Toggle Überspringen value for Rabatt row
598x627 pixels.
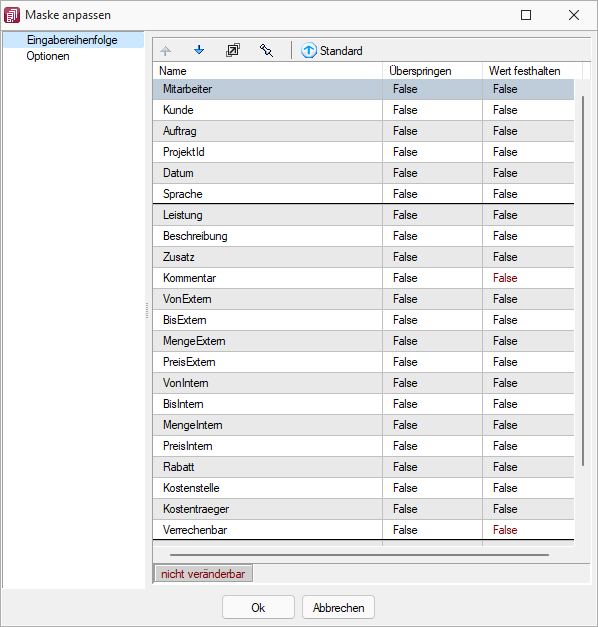(x=432, y=467)
